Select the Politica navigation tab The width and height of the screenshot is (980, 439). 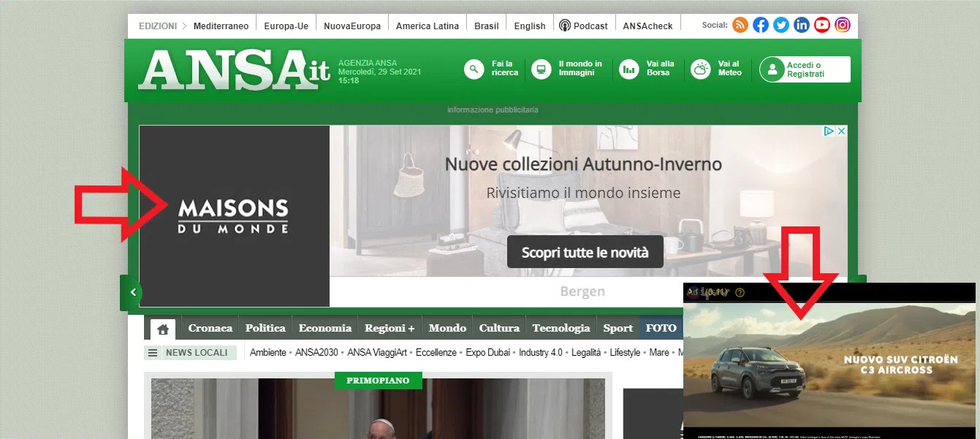[265, 328]
